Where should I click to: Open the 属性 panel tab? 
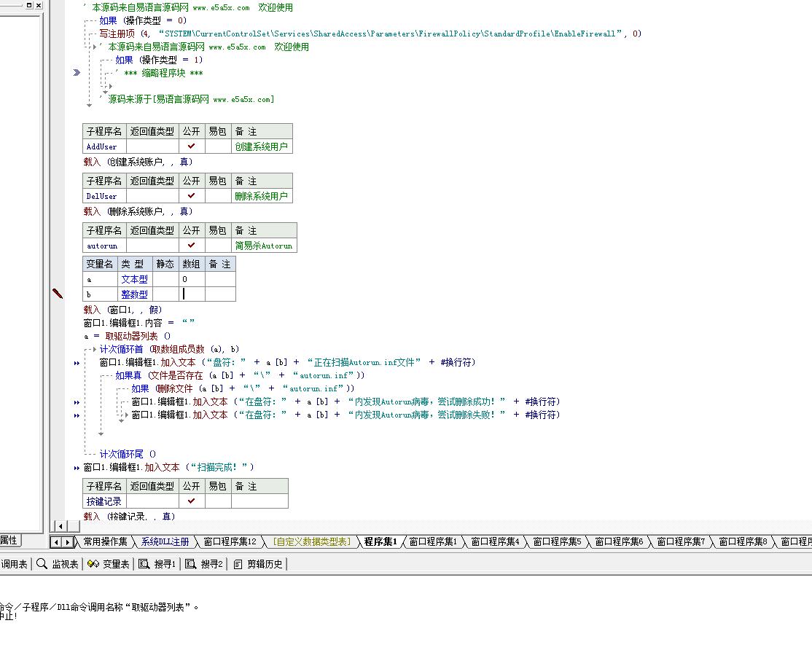(9, 540)
